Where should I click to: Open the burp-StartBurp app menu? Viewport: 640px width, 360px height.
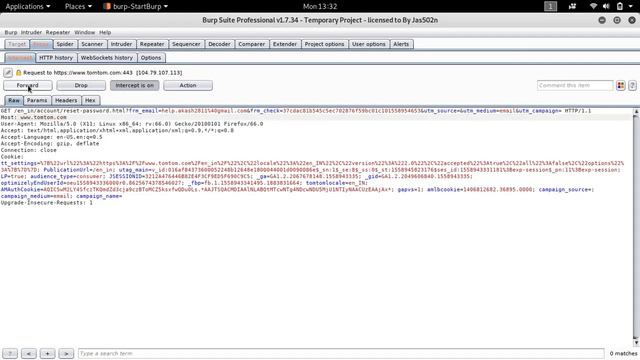point(136,6)
